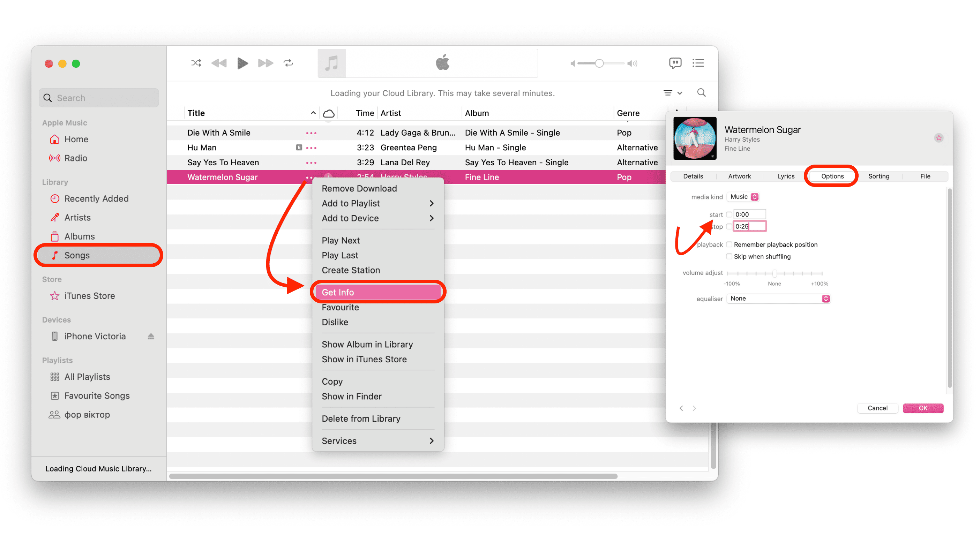Image resolution: width=980 pixels, height=551 pixels.
Task: Expand Add to Playlist submenu
Action: pyautogui.click(x=378, y=203)
